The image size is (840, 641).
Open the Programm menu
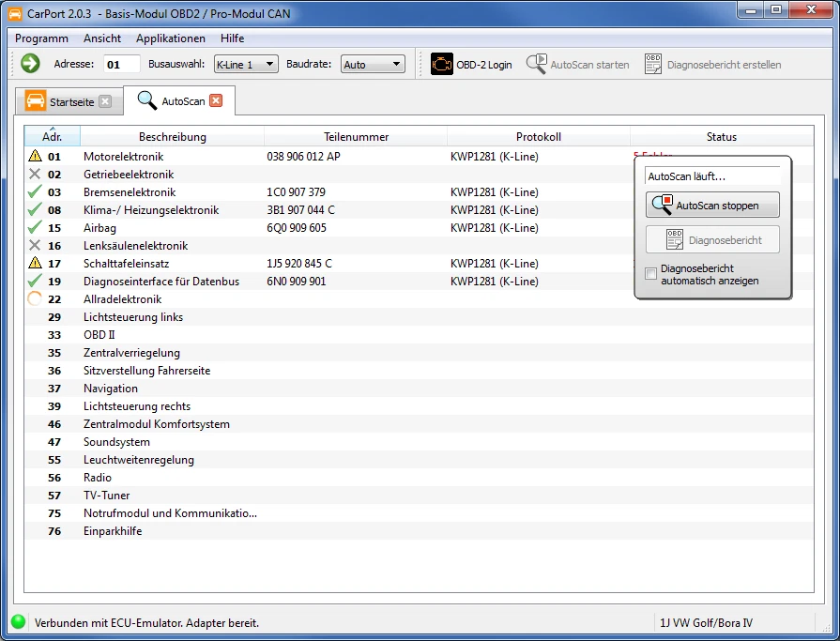coord(40,38)
